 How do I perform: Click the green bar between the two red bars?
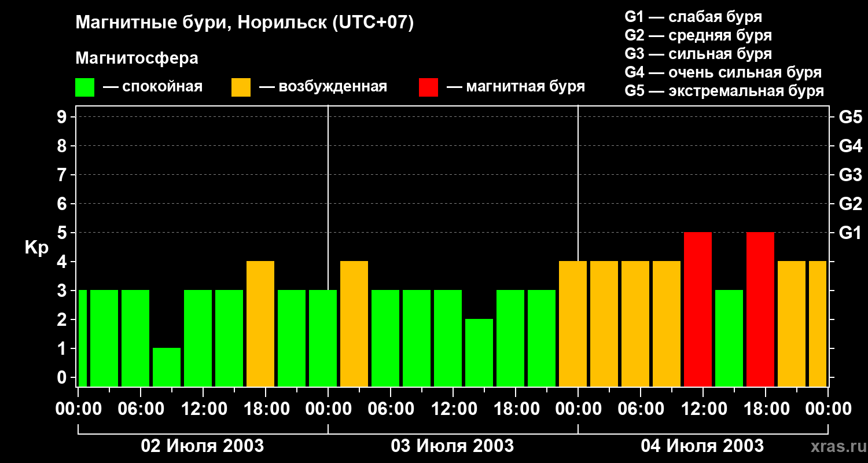729,338
